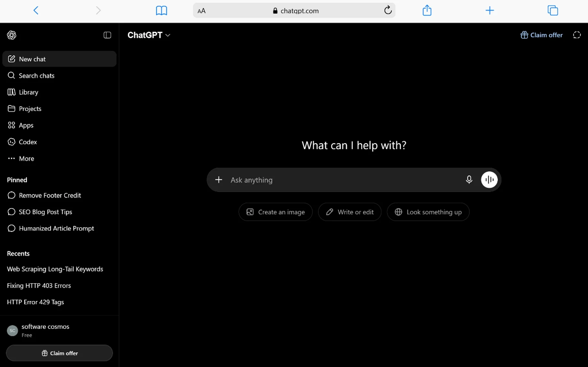The image size is (588, 367).
Task: Reload the chatgpt.com page
Action: 388,10
